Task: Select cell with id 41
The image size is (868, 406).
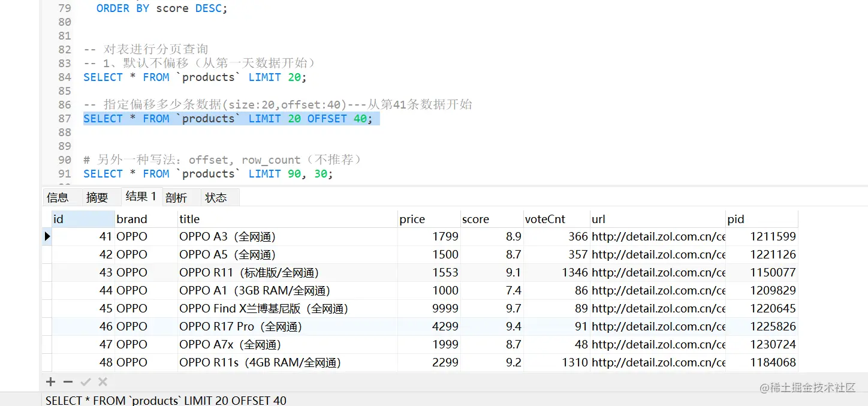Action: [x=83, y=236]
